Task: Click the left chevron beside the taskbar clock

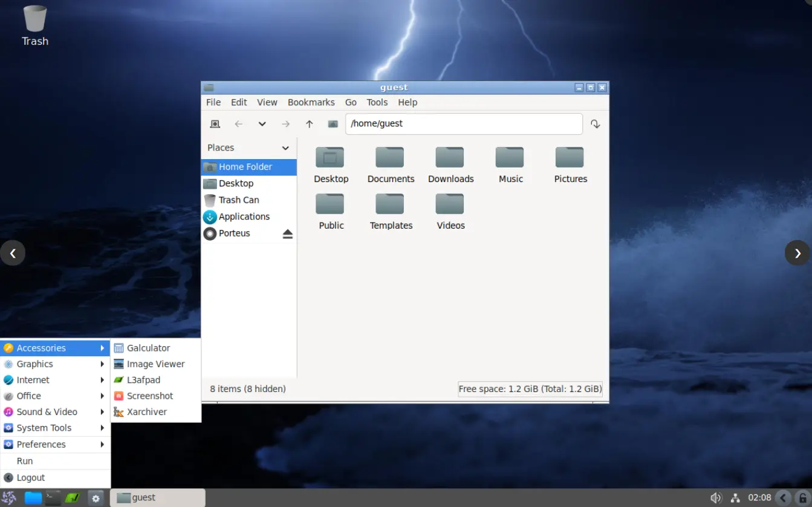Action: tap(783, 498)
